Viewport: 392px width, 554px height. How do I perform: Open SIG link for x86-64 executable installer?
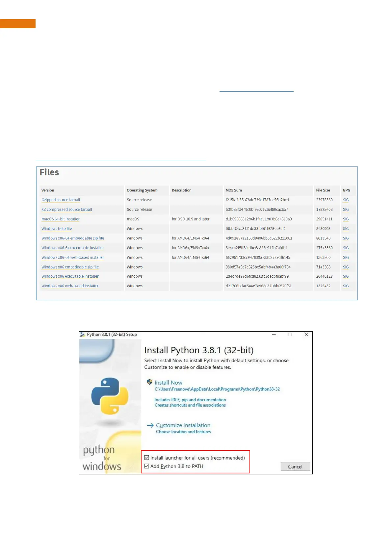pyautogui.click(x=346, y=248)
